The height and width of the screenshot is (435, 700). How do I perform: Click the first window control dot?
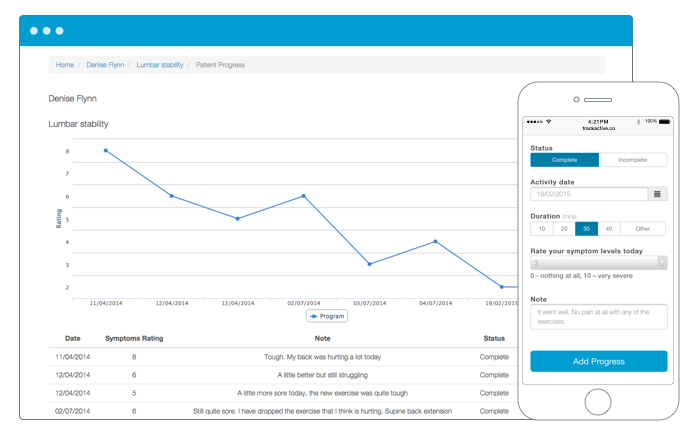point(34,31)
